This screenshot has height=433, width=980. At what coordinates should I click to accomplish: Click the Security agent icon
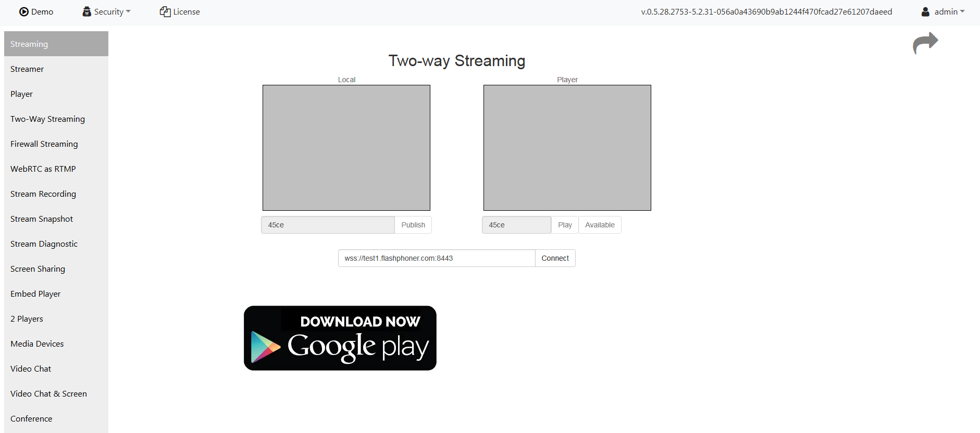point(87,12)
